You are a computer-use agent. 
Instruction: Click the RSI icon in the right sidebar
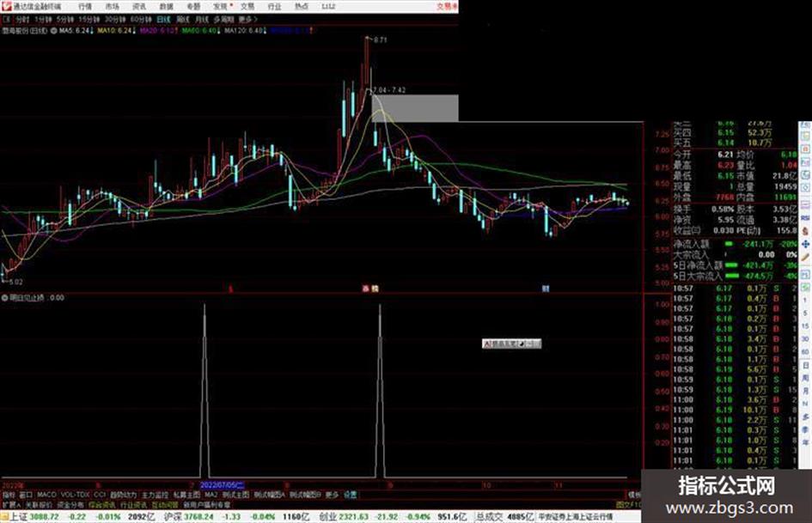click(x=805, y=218)
